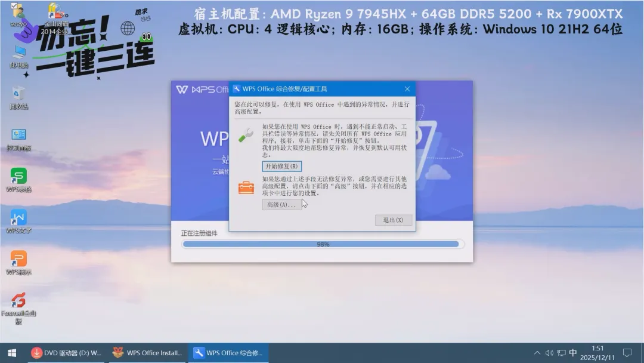The height and width of the screenshot is (363, 644).
Task: Click the WPS logo in installer window
Action: (182, 89)
